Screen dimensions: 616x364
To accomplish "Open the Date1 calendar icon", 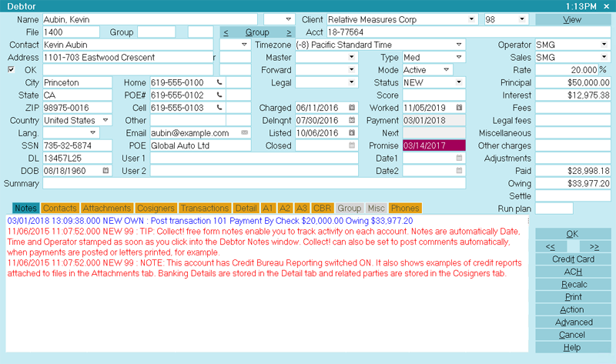I will 459,158.
